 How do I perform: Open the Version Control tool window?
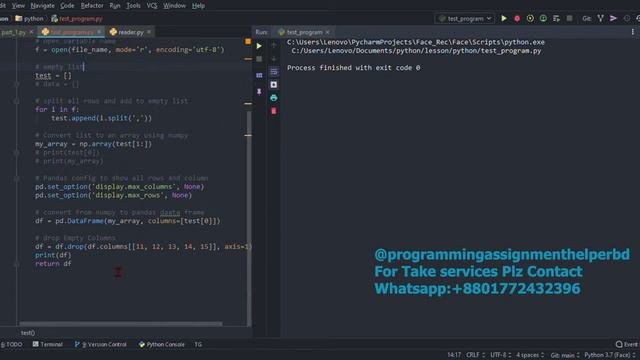(100, 344)
